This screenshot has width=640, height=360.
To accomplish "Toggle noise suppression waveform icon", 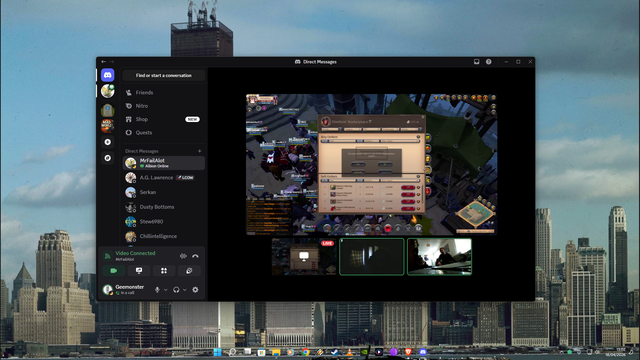I will tap(183, 256).
